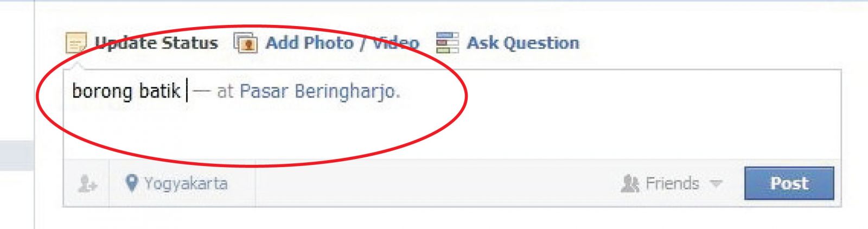The image size is (868, 229).
Task: Open the Ask Question tab
Action: point(523,43)
